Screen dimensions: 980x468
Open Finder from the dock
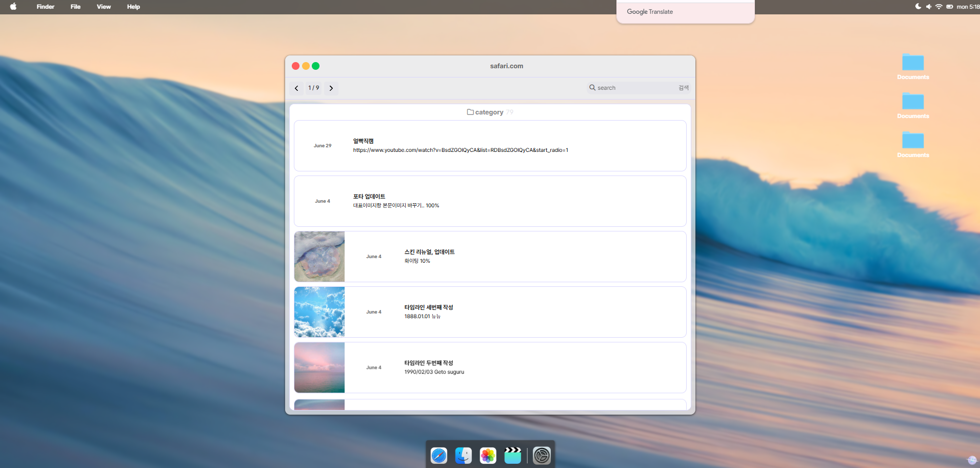tap(464, 456)
